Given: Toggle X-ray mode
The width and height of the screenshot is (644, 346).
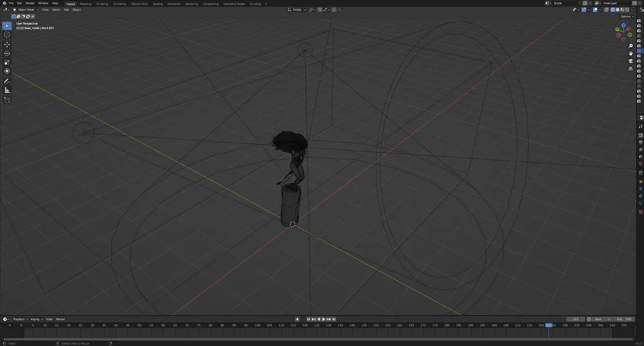Looking at the screenshot, I should tap(606, 10).
